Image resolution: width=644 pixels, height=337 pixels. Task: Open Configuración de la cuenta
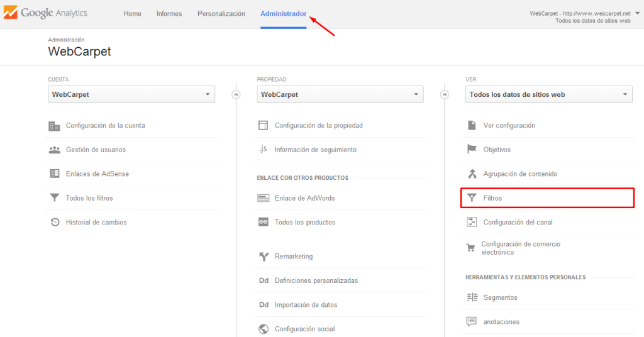106,126
